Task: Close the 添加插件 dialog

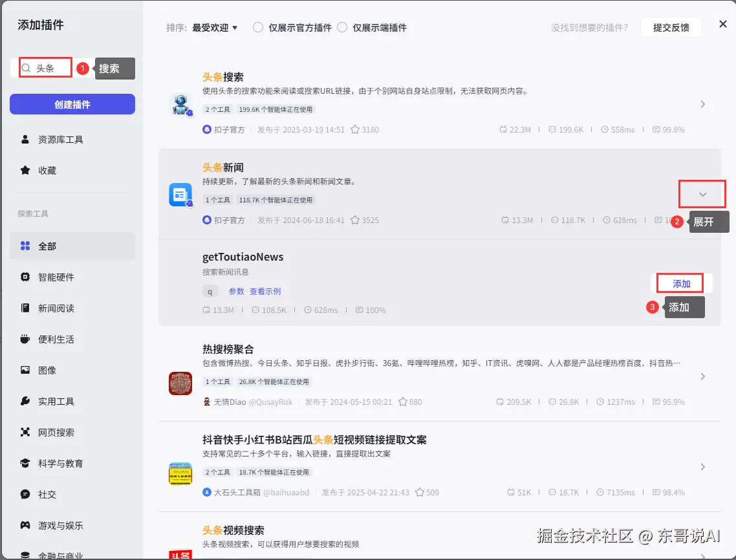Action: click(723, 24)
